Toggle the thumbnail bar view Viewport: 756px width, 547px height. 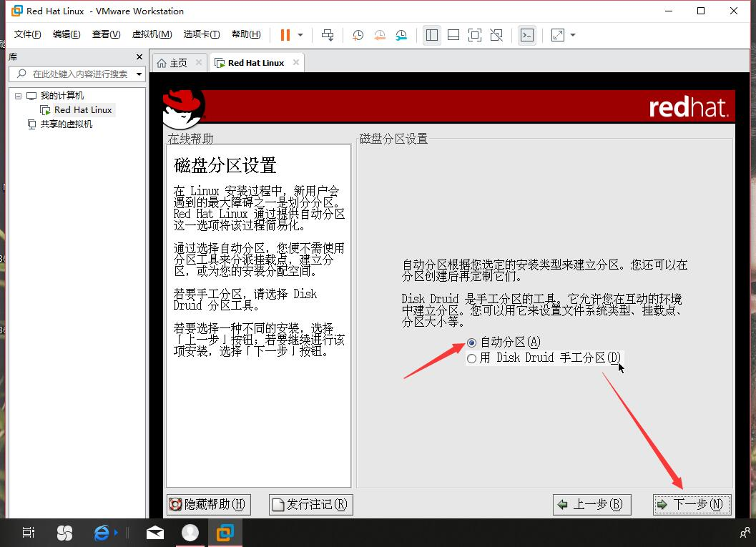coord(453,35)
